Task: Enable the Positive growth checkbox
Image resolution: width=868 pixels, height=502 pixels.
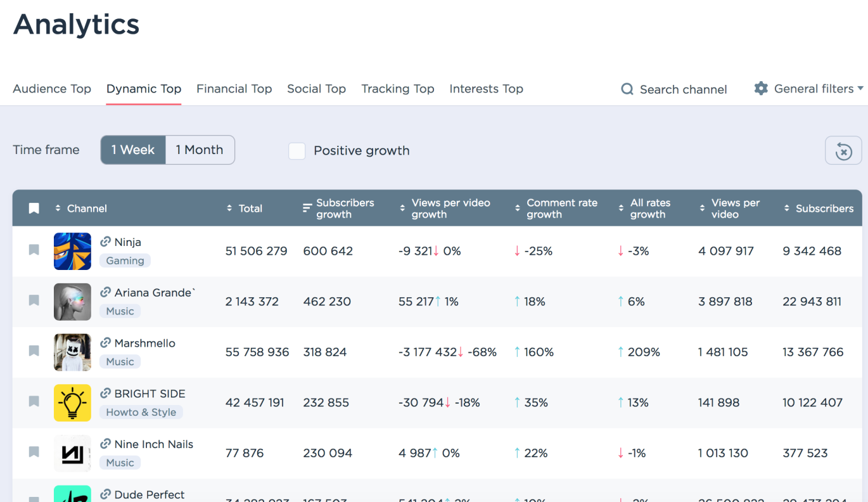Action: [297, 151]
